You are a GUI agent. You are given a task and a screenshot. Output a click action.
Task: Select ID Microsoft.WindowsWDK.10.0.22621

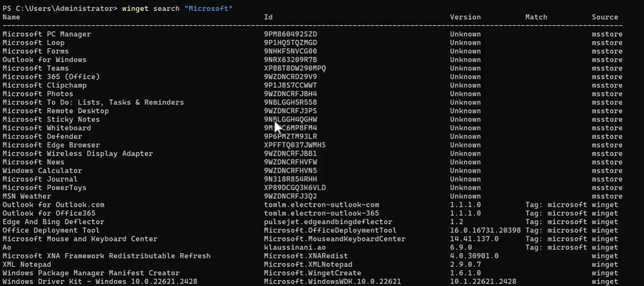point(333,281)
